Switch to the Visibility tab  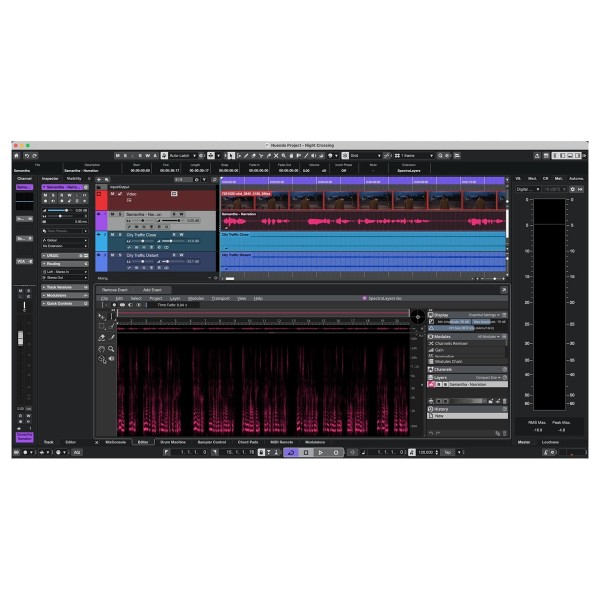(74, 179)
